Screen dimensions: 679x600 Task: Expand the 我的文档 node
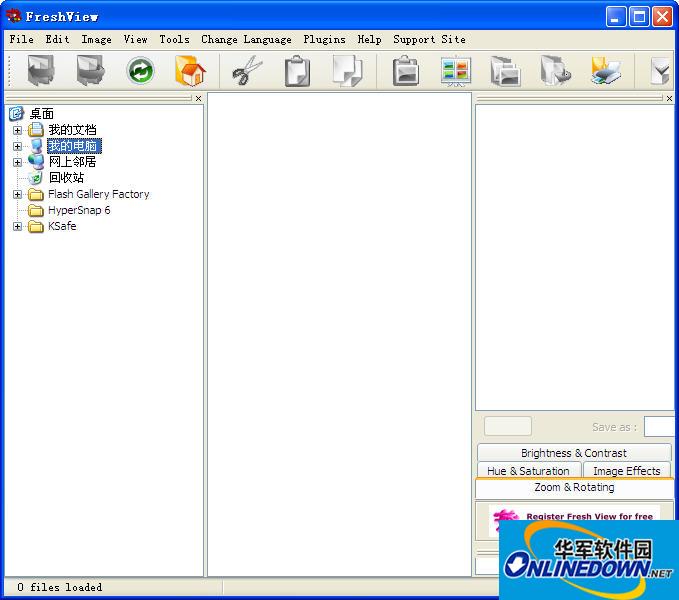17,130
